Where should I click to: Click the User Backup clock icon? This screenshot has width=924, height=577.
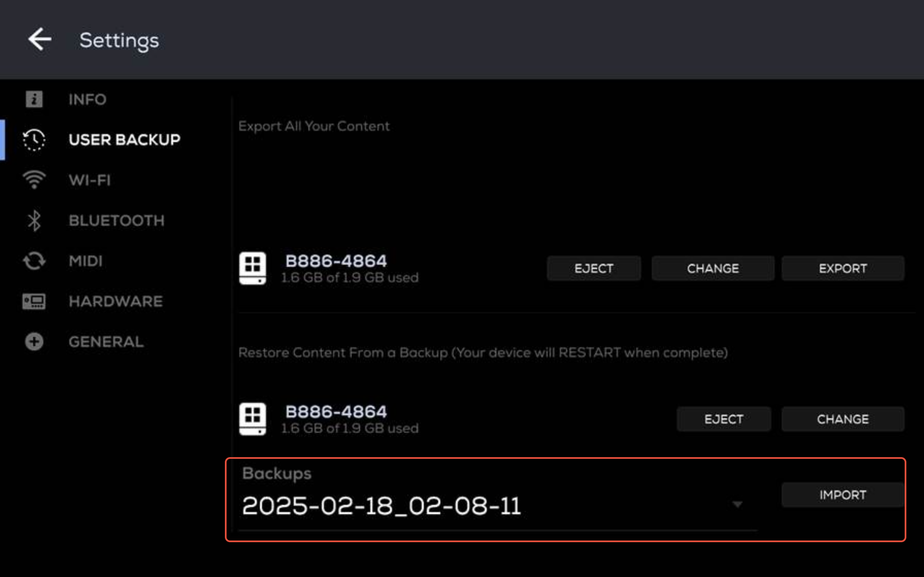pyautogui.click(x=34, y=140)
